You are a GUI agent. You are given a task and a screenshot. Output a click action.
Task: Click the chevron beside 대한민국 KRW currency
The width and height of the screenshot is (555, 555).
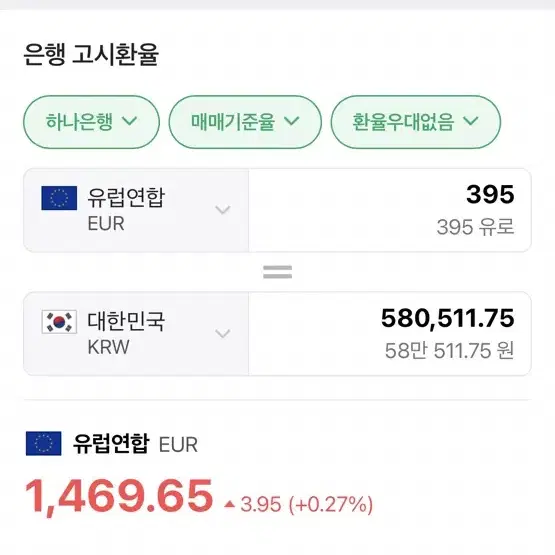point(223,333)
